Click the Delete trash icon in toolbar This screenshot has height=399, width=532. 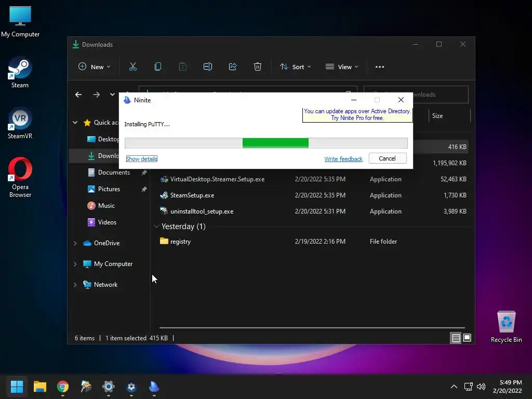(x=258, y=67)
